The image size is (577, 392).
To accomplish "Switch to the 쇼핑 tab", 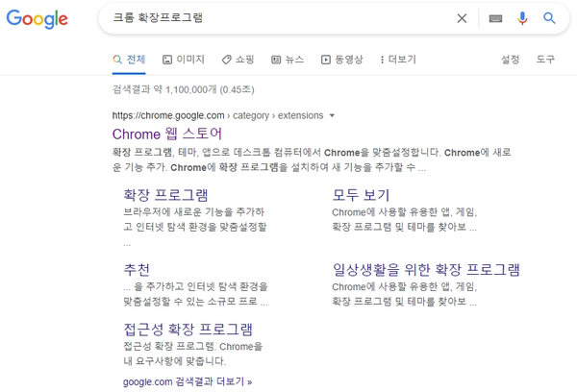I will [x=238, y=60].
